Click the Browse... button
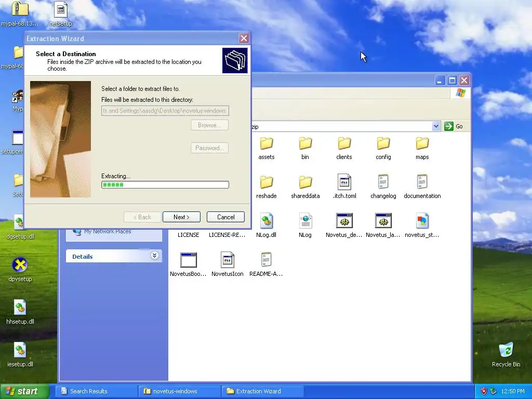Viewport: 532px width, 399px height. pyautogui.click(x=209, y=125)
